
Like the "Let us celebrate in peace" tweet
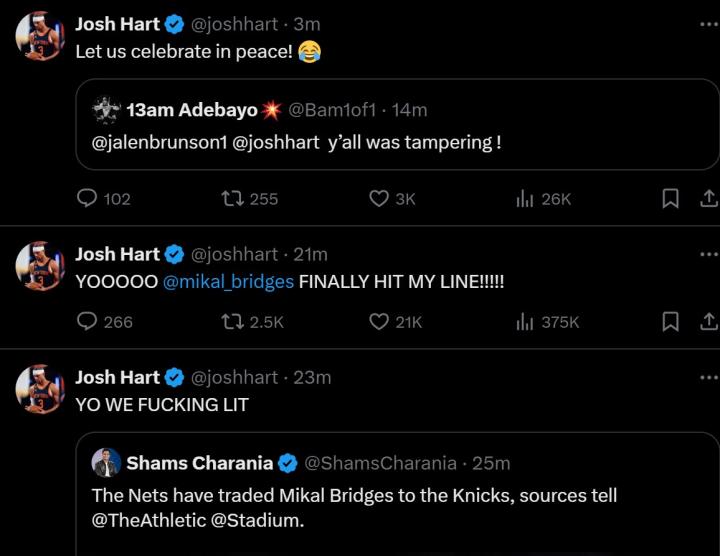(379, 199)
